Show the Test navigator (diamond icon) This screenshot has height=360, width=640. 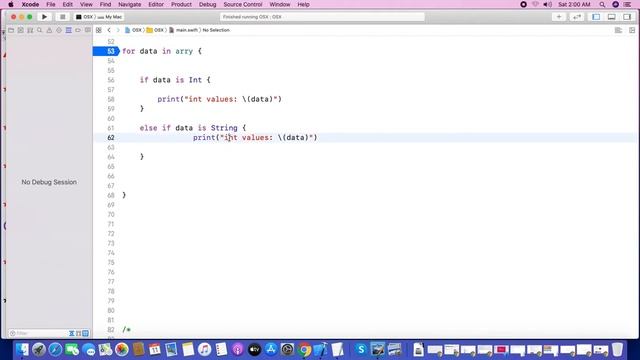pyautogui.click(x=59, y=30)
